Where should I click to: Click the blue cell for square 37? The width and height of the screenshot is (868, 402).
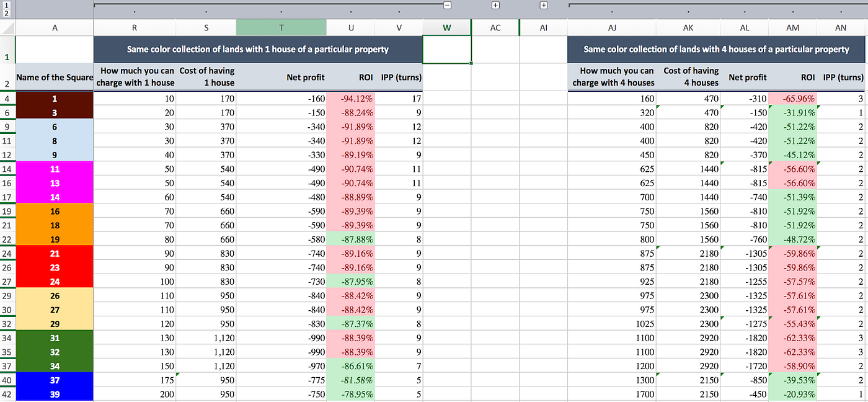(54, 380)
